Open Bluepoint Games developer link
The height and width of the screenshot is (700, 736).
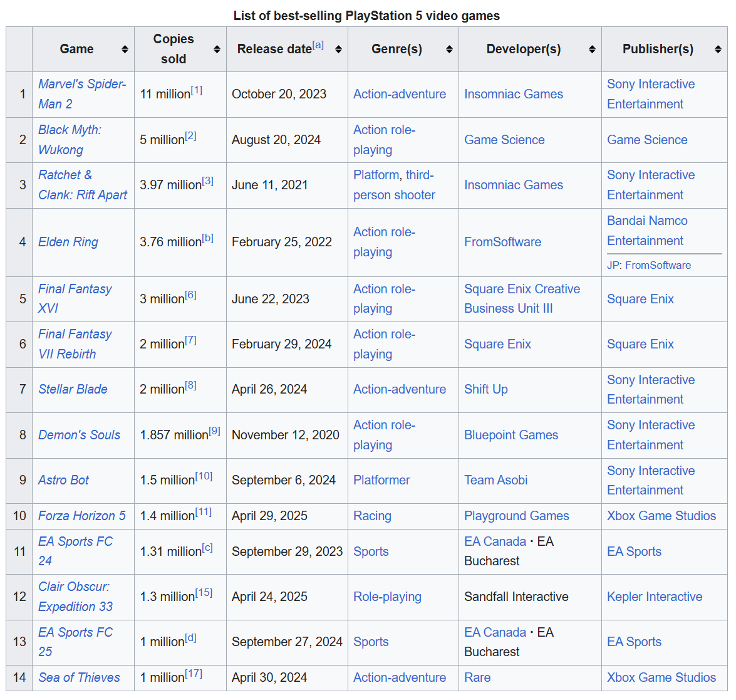[511, 435]
